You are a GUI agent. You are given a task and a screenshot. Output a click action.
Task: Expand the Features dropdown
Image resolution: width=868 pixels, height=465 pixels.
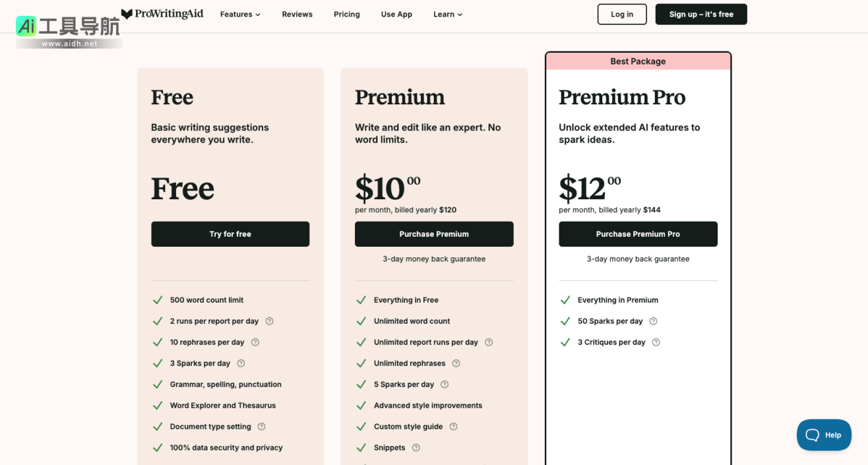pyautogui.click(x=240, y=14)
